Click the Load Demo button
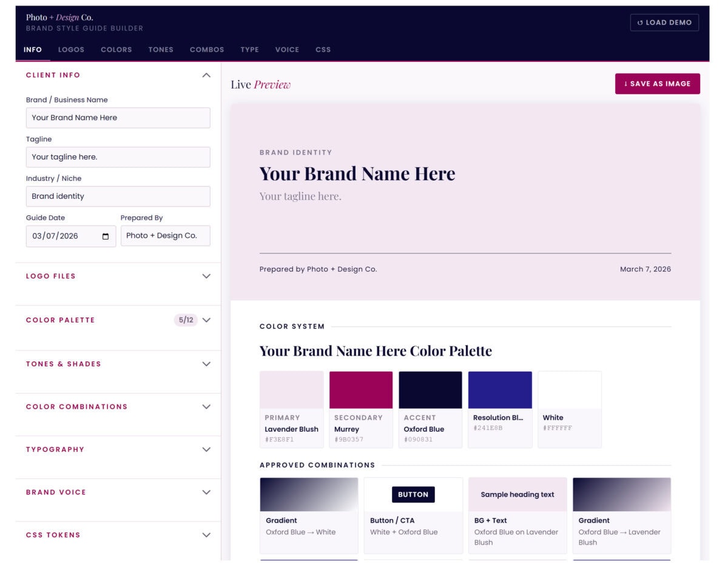The height and width of the screenshot is (570, 728). 664,22
